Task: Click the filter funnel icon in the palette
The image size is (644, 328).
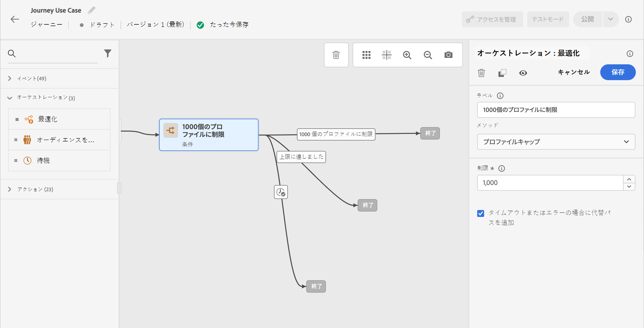Action: click(107, 53)
